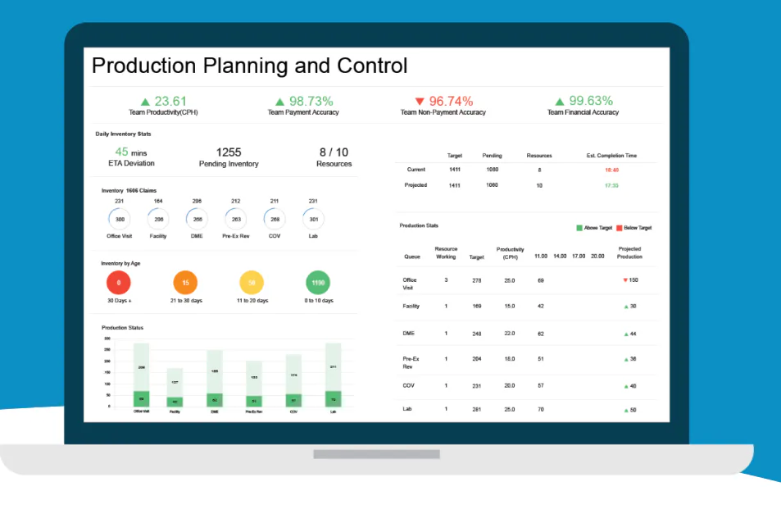Click red down arrow next to 150 in Office Visit row
The width and height of the screenshot is (781, 532).
[x=625, y=280]
